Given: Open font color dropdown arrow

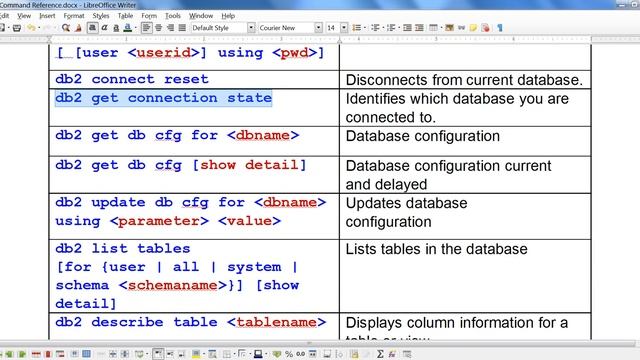Looking at the screenshot, I should click(x=135, y=28).
